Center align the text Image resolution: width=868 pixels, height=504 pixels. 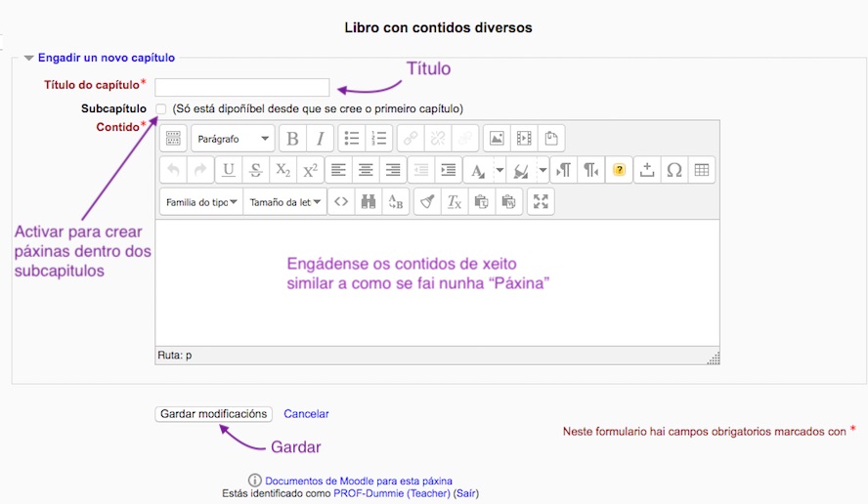click(x=366, y=170)
